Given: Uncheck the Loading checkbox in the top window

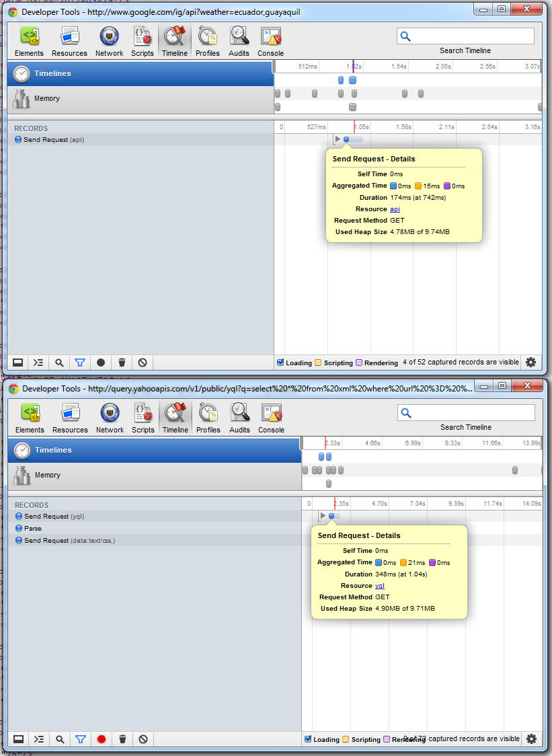Looking at the screenshot, I should click(281, 363).
